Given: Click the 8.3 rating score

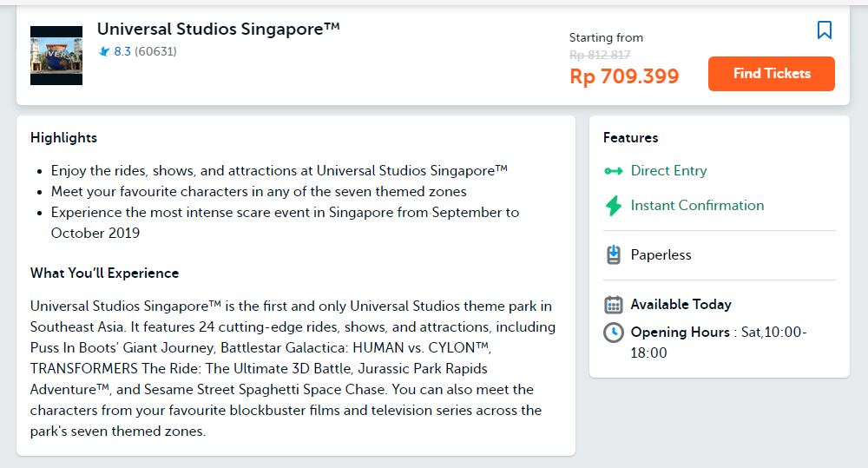Looking at the screenshot, I should coord(122,52).
